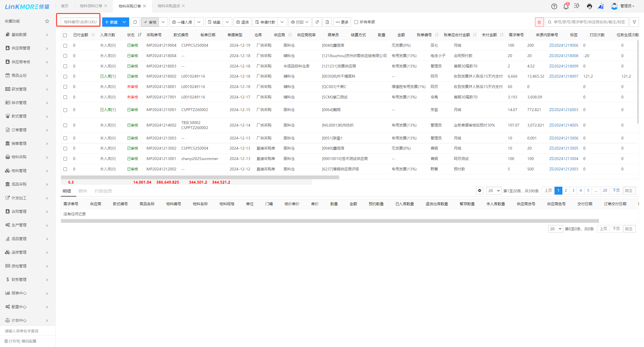Click the 物料编号\名称\SKU input field
The height and width of the screenshot is (347, 644).
[x=80, y=22]
